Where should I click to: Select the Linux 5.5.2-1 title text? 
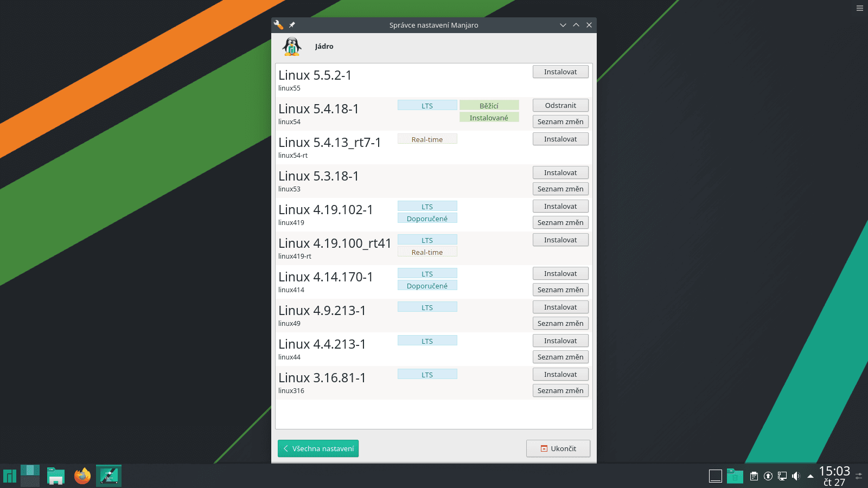click(x=315, y=75)
